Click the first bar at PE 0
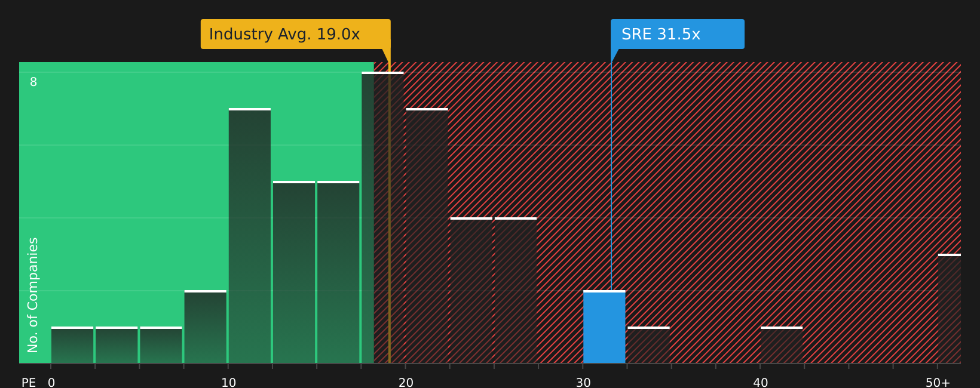Image resolution: width=980 pixels, height=388 pixels. click(x=72, y=345)
